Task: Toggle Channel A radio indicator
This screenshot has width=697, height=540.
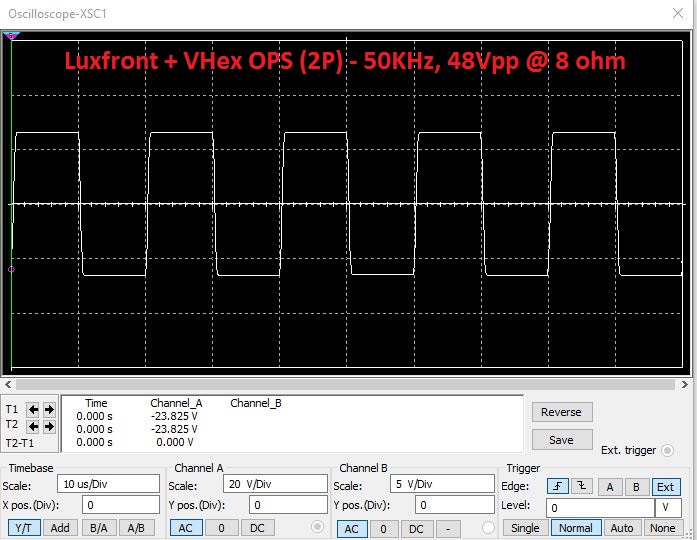Action: click(x=317, y=527)
